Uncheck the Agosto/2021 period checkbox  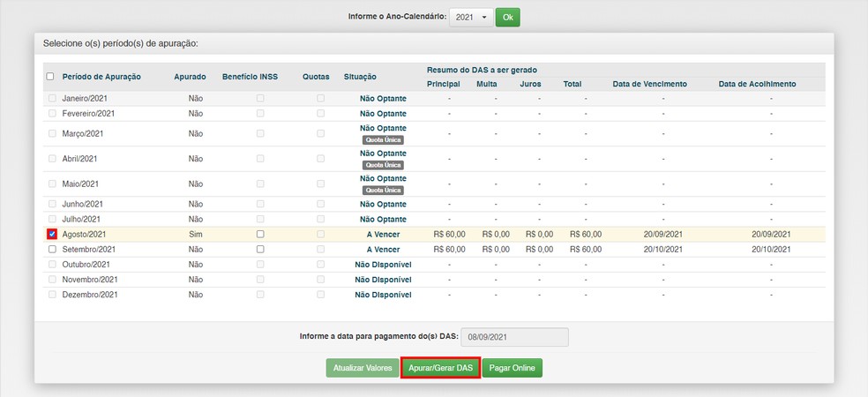[x=51, y=235]
